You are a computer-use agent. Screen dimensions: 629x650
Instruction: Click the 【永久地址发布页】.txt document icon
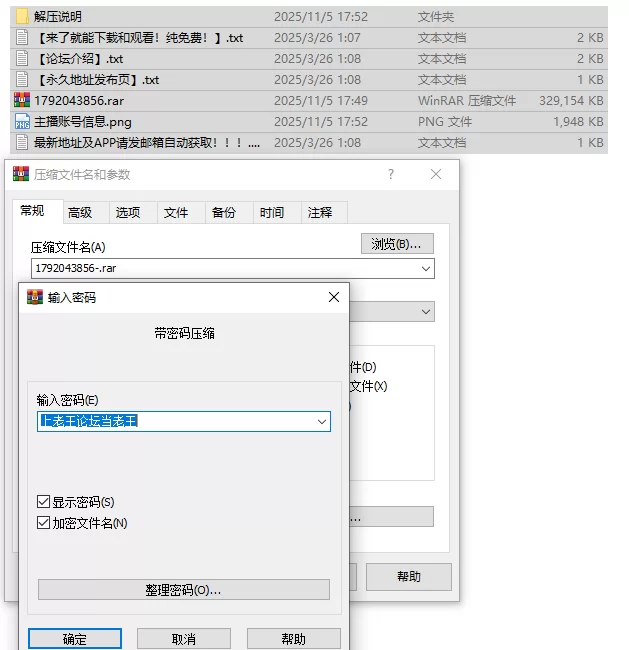click(x=22, y=80)
